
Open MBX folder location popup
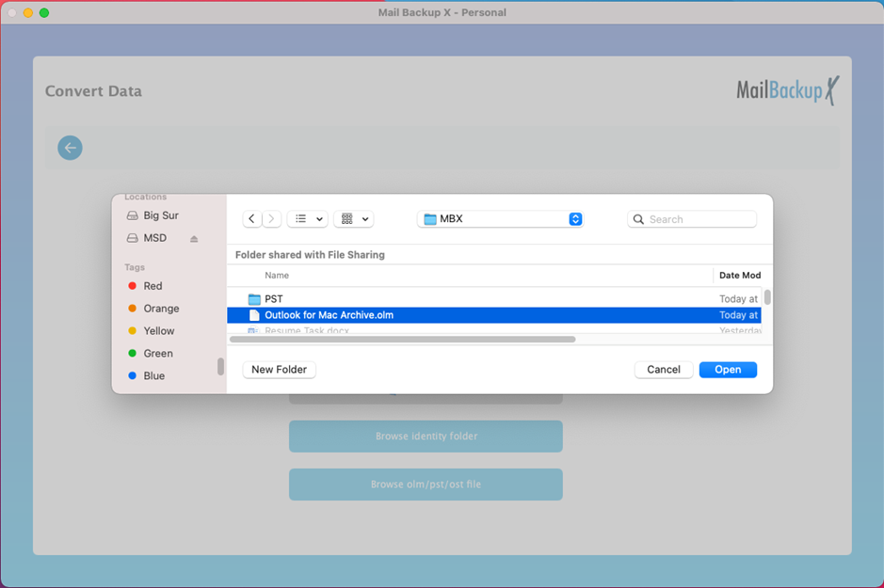500,218
